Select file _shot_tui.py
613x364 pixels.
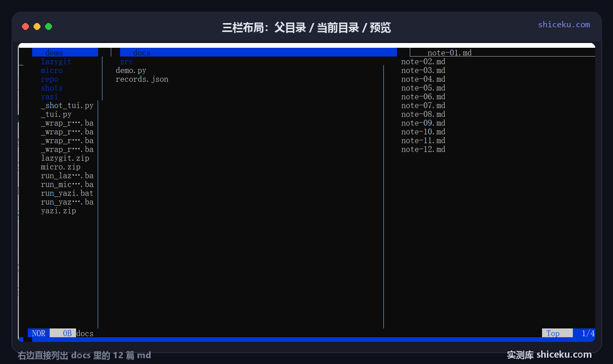[67, 106]
